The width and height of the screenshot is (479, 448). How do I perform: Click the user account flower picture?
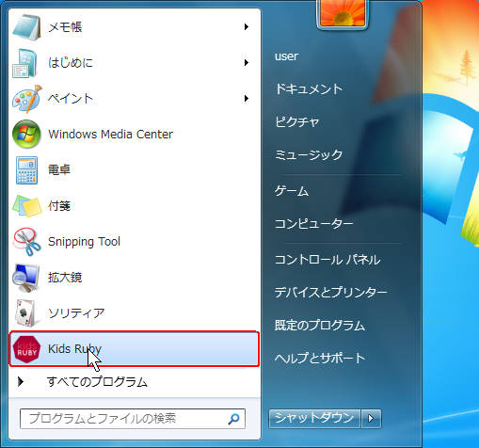click(x=343, y=14)
